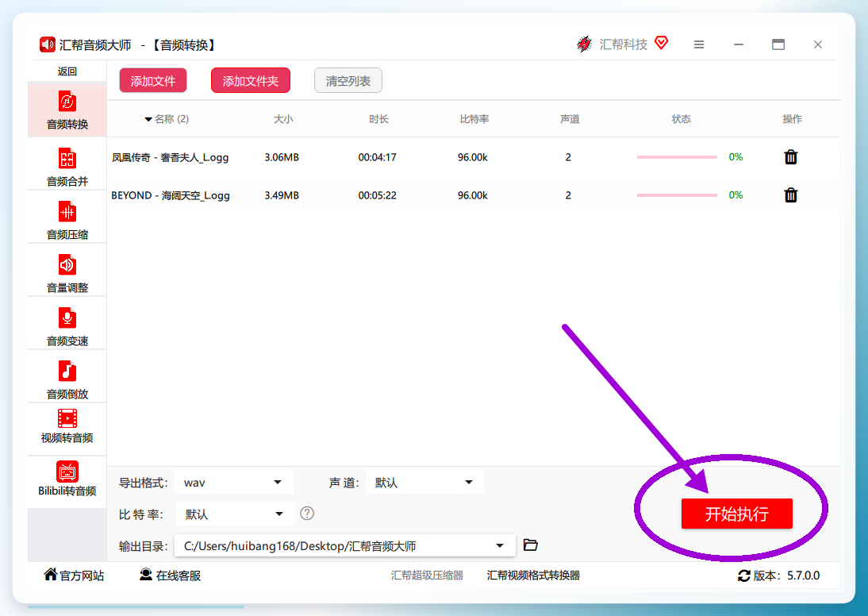Expand the 输出目录 path dropdown

click(345, 545)
